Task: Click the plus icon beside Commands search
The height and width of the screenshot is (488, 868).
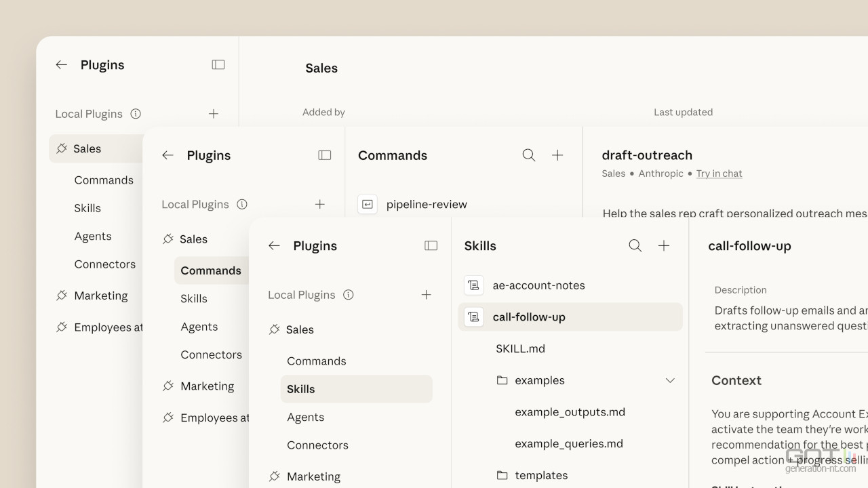Action: 557,155
